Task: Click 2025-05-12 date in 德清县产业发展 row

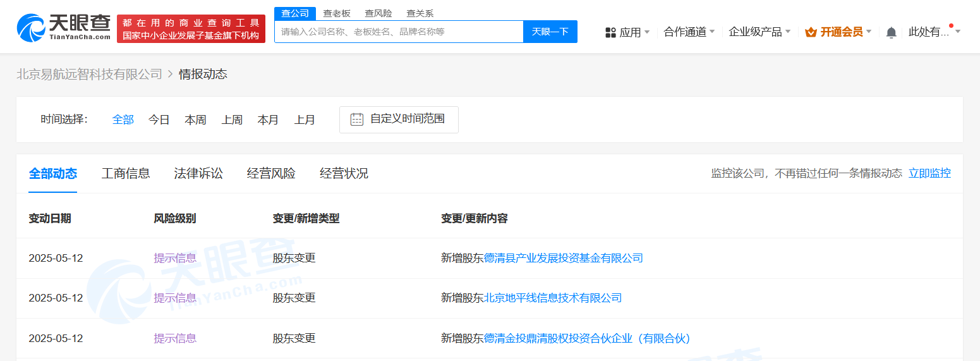Action: click(56, 258)
